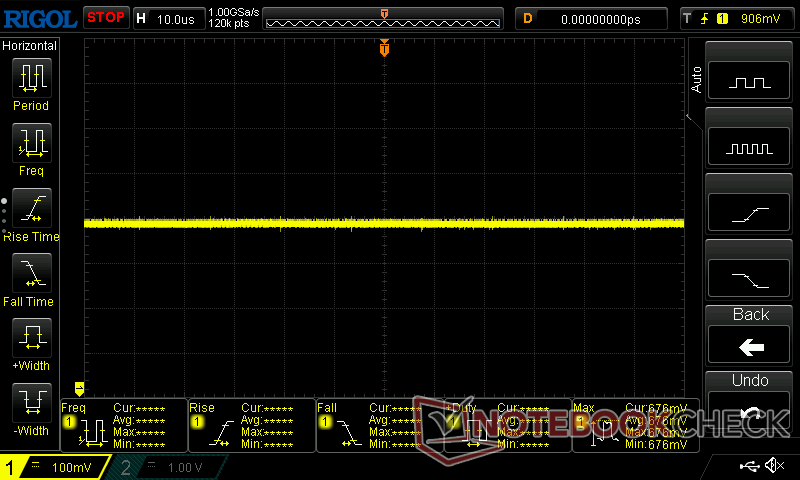800x480 pixels.
Task: Click the Auto trigger mode label
Action: [x=696, y=79]
